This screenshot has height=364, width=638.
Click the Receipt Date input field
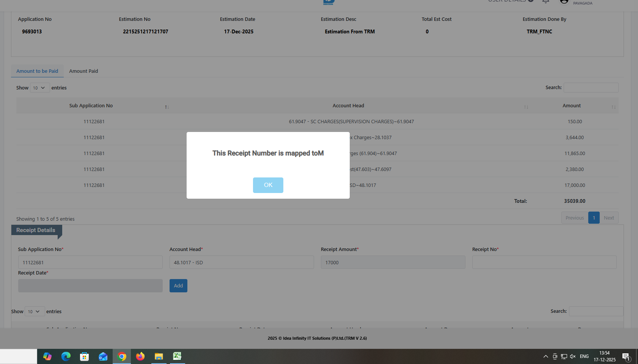(x=90, y=286)
